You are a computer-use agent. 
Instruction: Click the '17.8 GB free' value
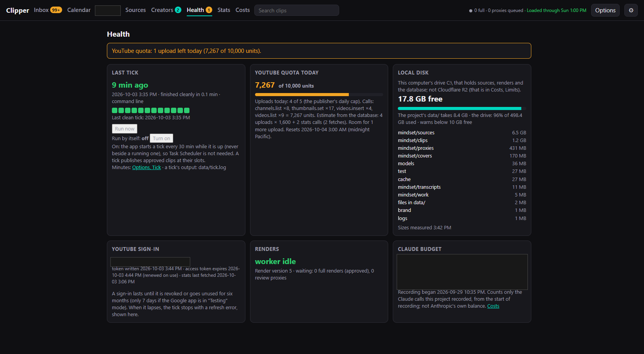[420, 99]
